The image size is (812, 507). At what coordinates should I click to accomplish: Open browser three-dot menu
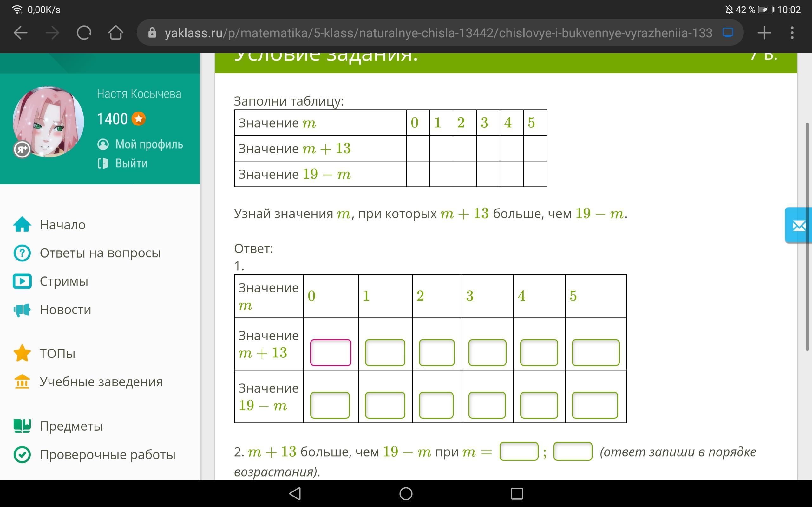(x=792, y=33)
